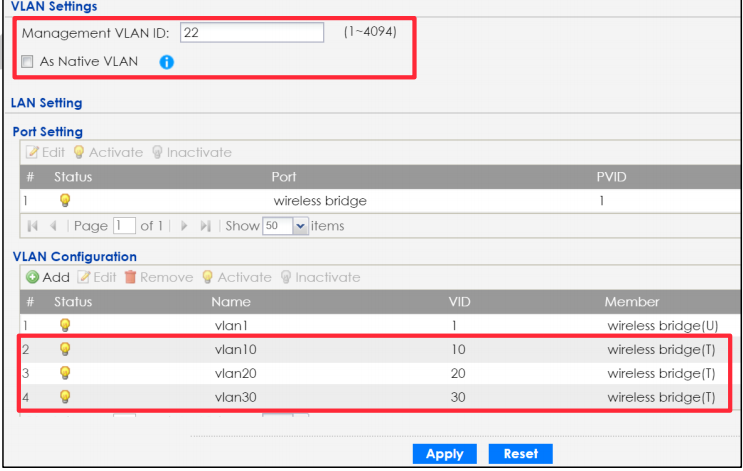
Task: Click the Management VLAN ID input field
Action: (252, 33)
